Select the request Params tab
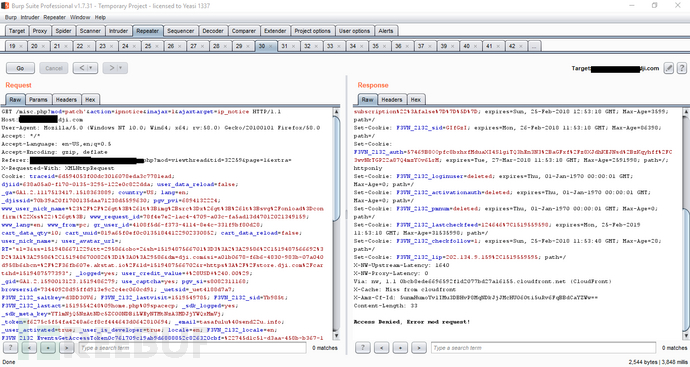 coord(38,99)
